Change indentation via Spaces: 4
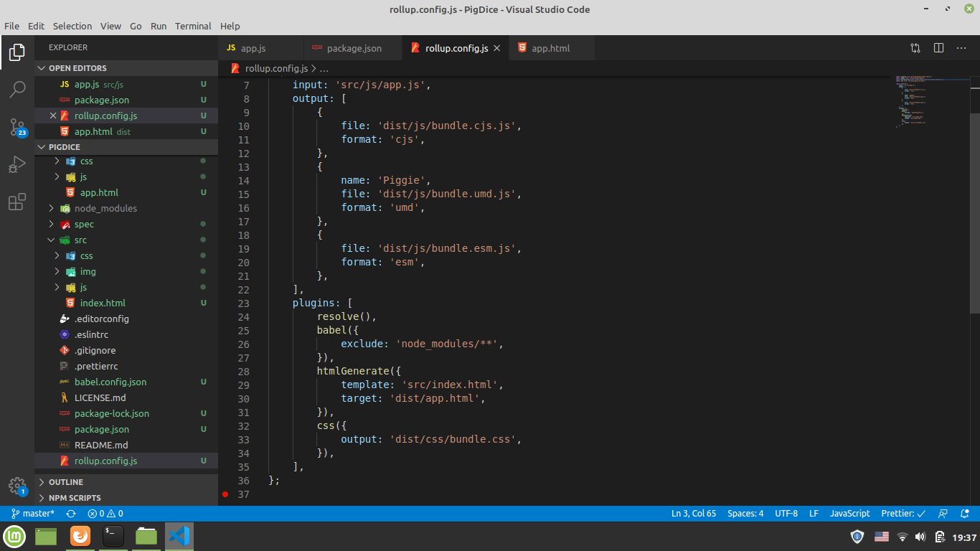This screenshot has height=551, width=980. point(745,514)
